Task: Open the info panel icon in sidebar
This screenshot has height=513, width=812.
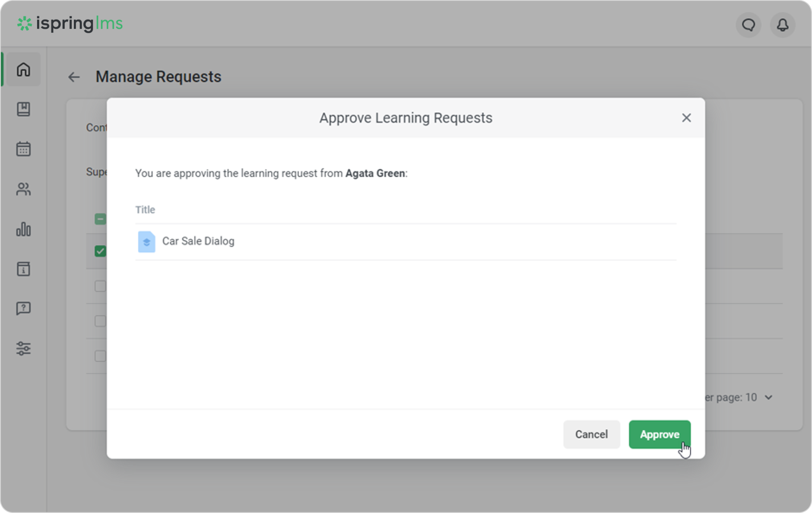Action: [x=23, y=269]
